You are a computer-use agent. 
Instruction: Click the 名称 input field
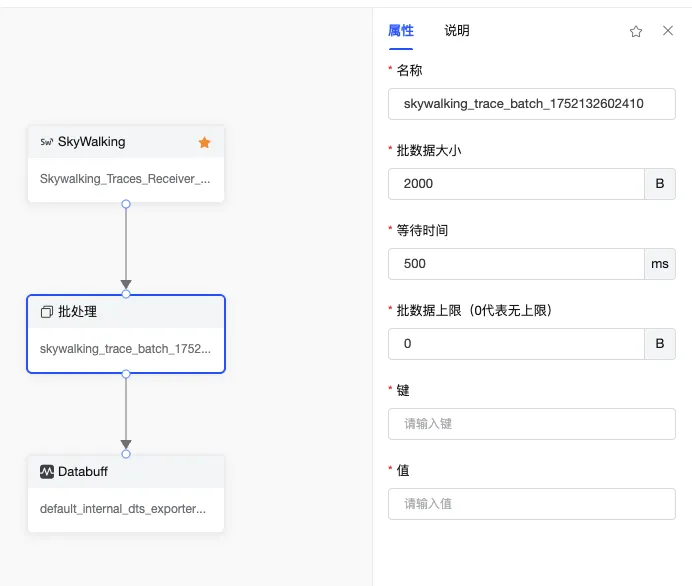tap(531, 103)
